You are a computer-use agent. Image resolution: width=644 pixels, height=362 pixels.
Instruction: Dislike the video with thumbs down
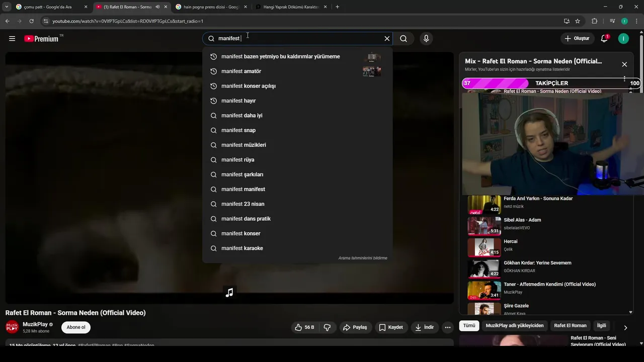click(x=327, y=327)
